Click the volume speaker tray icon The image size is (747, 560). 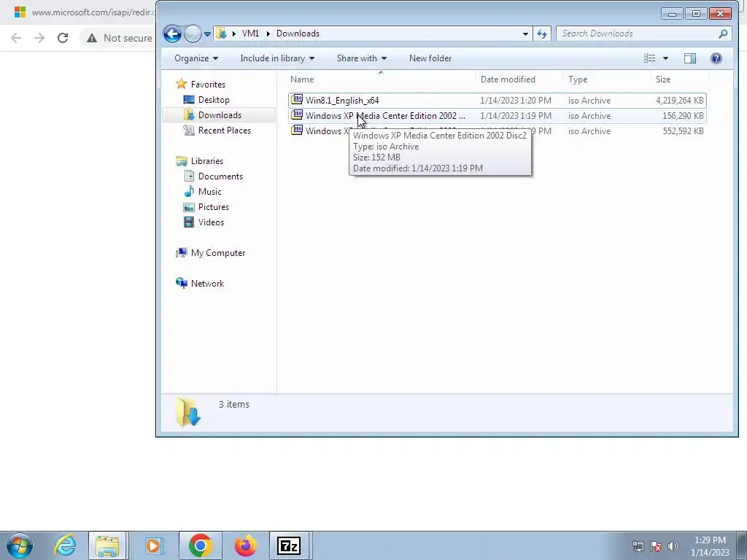[673, 546]
